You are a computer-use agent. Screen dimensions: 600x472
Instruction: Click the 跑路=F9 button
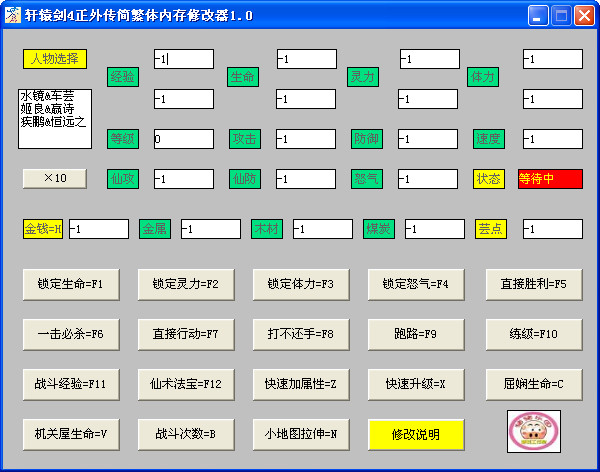point(416,335)
